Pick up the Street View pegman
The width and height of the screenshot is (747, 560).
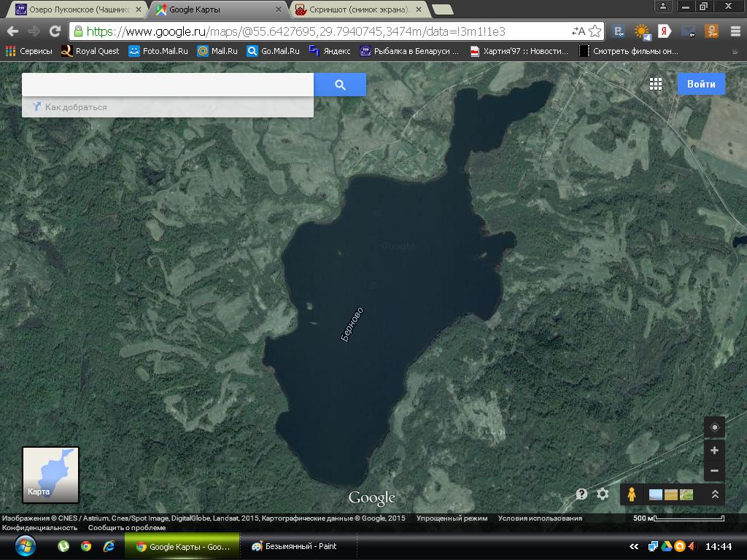coord(632,494)
